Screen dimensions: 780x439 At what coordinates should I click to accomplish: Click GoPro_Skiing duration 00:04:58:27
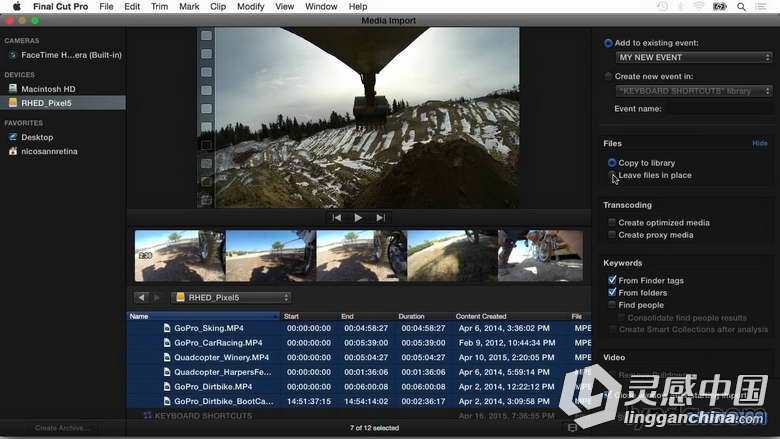[423, 328]
